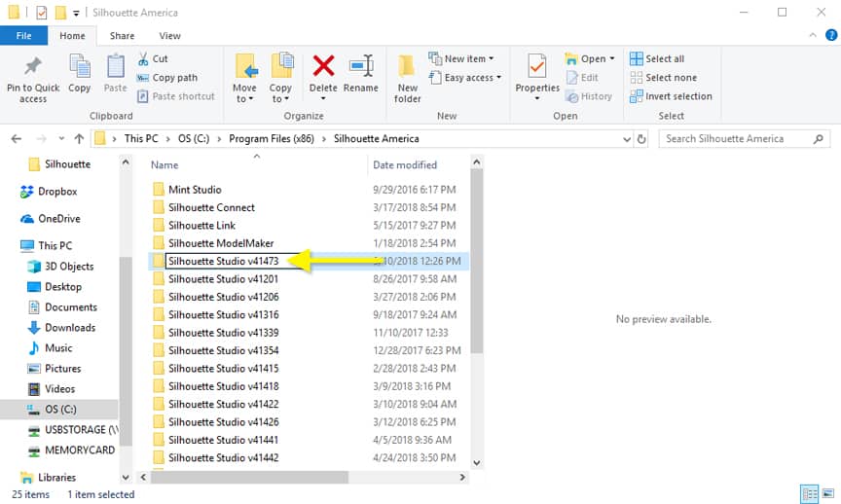The height and width of the screenshot is (504, 841).
Task: Click Paste shortcut in ribbon
Action: tap(176, 96)
